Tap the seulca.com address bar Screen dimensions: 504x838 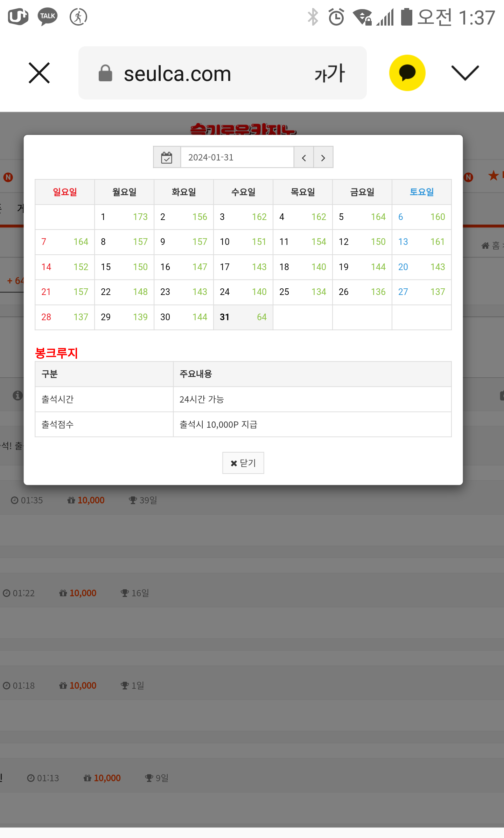(x=223, y=73)
